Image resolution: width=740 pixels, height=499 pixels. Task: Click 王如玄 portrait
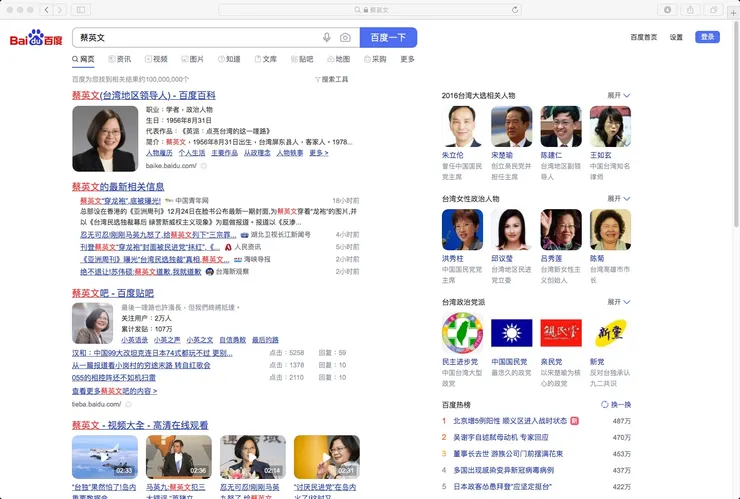click(x=610, y=127)
